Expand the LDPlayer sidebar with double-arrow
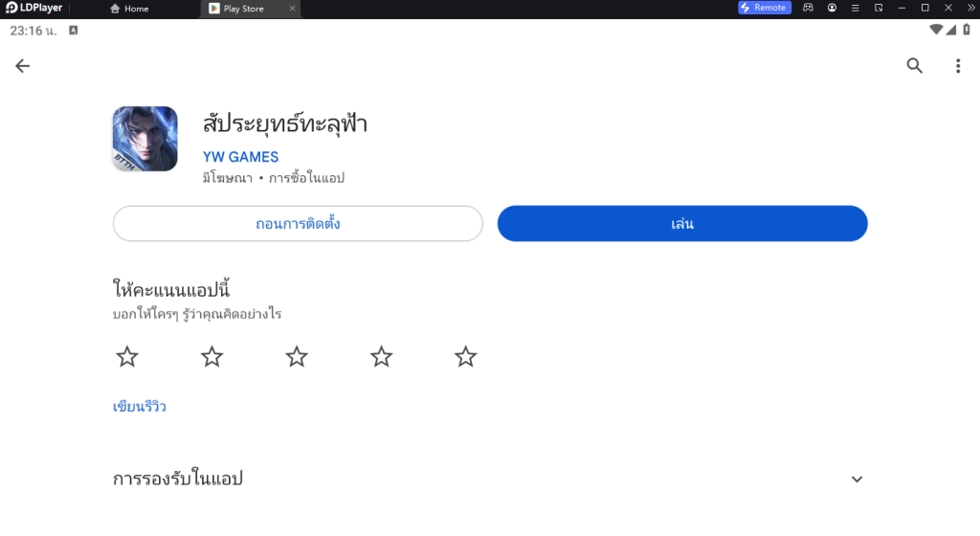980x536 pixels. click(971, 8)
